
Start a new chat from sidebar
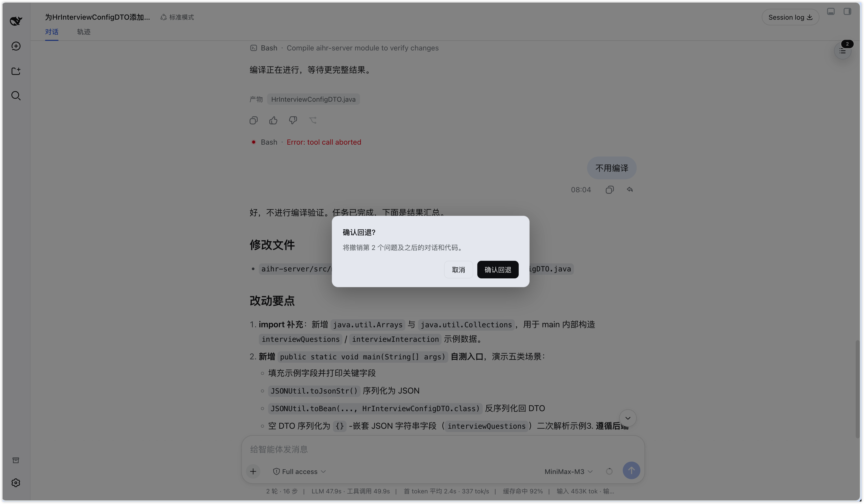(x=16, y=46)
